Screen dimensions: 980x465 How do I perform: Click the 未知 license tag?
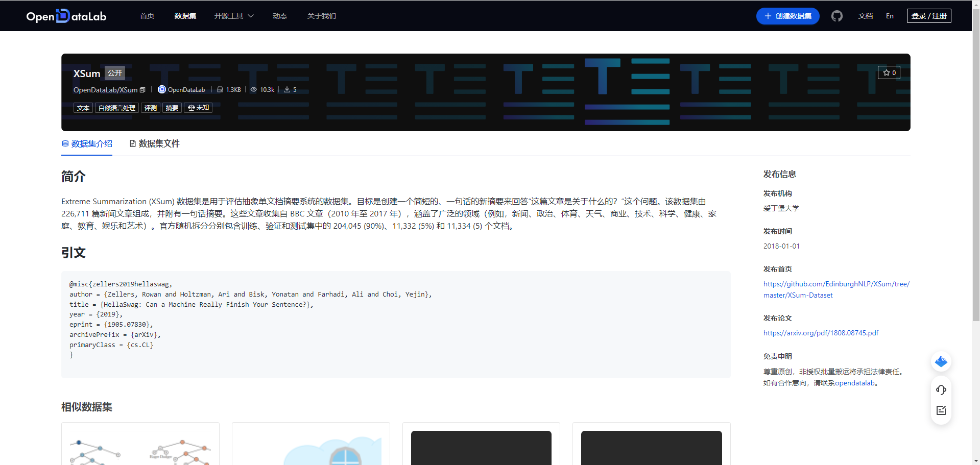198,108
